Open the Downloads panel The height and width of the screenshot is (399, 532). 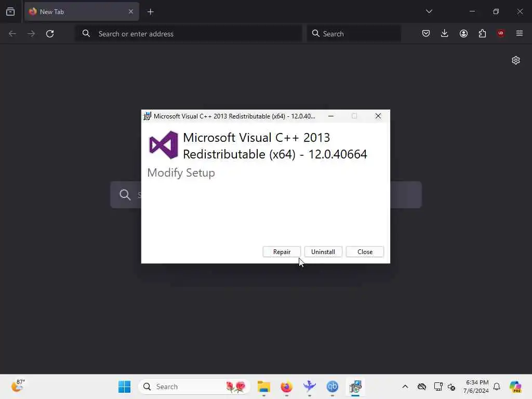tap(445, 33)
